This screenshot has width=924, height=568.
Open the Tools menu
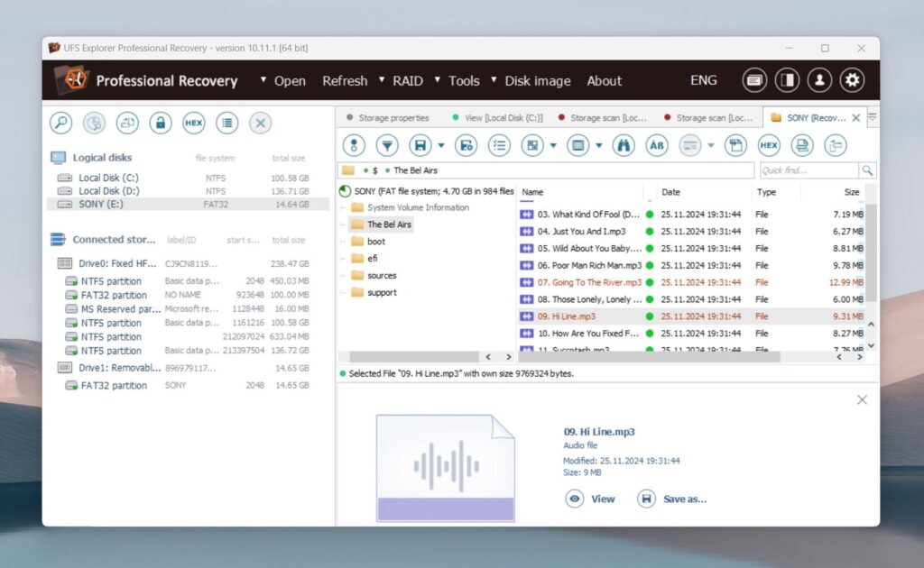point(463,80)
